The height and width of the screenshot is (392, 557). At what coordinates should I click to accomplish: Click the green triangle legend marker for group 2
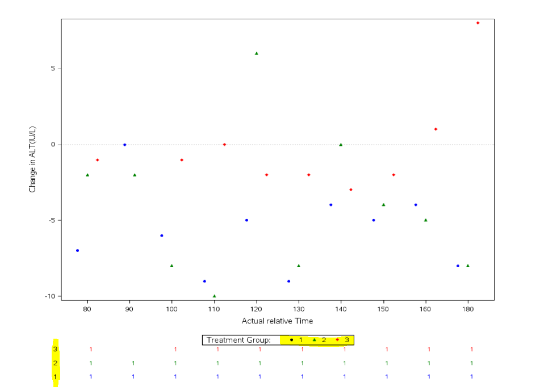tap(314, 340)
